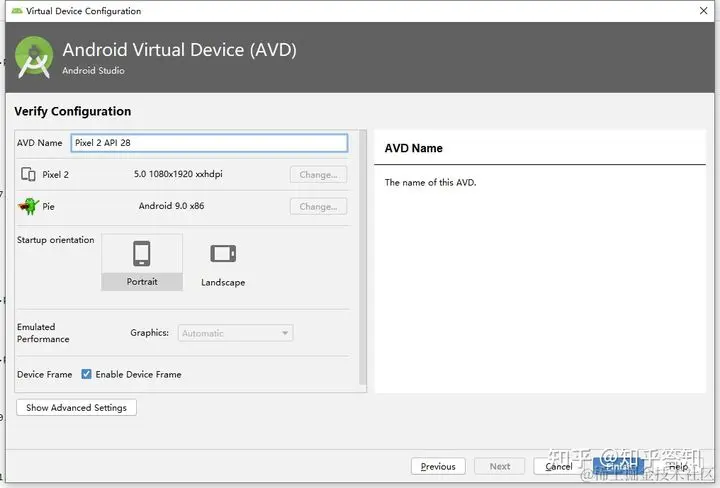Choose Landscape startup orientation
Screen dimensions: 720x488
tap(223, 262)
